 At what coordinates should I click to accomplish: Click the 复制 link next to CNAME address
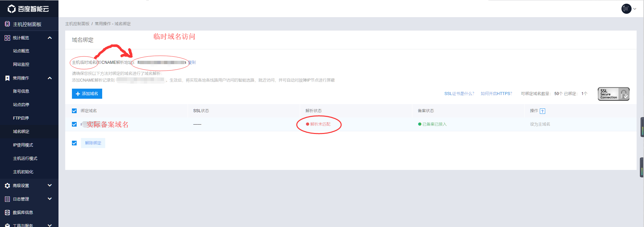[x=192, y=62]
